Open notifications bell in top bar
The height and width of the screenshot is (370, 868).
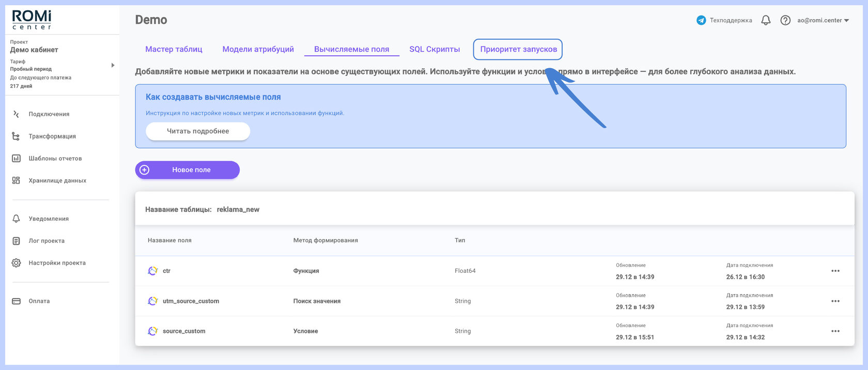(766, 21)
